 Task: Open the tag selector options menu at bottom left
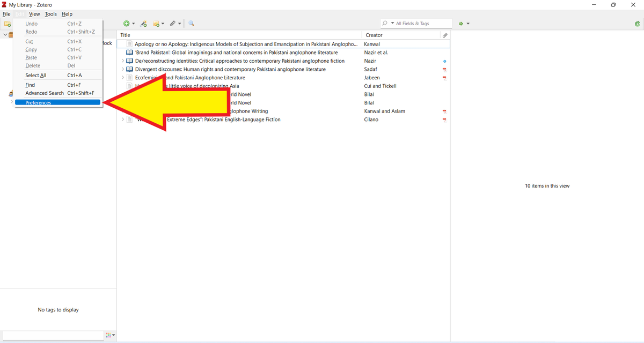(110, 335)
